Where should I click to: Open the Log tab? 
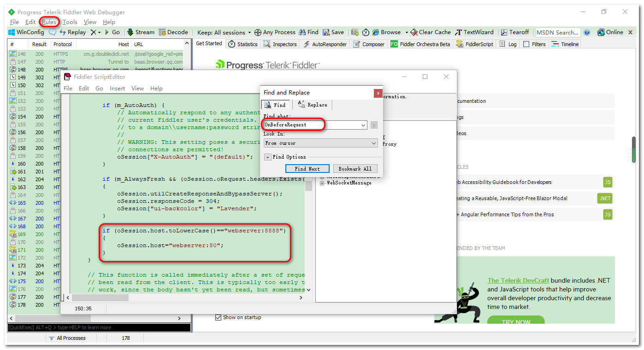508,44
